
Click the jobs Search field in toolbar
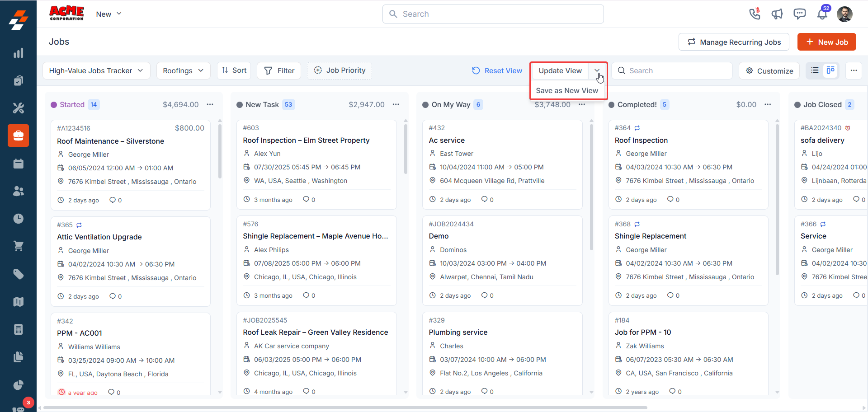[x=672, y=70]
